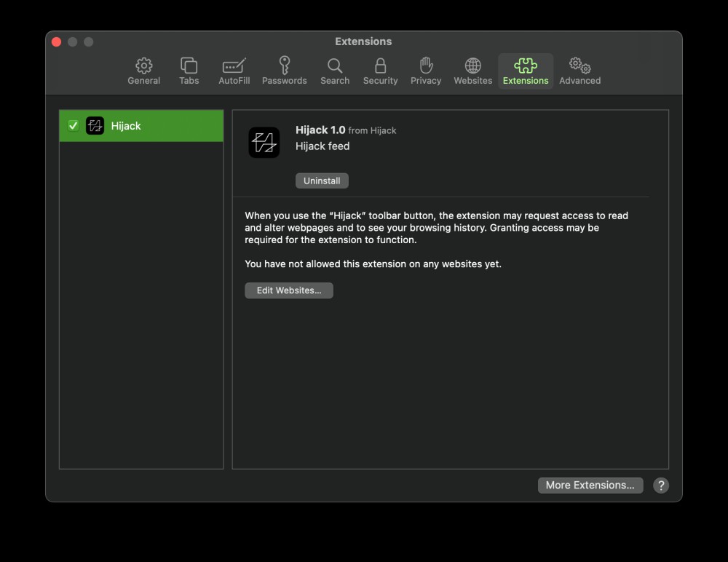
Task: Open the AutoFill preferences pane
Action: (234, 71)
